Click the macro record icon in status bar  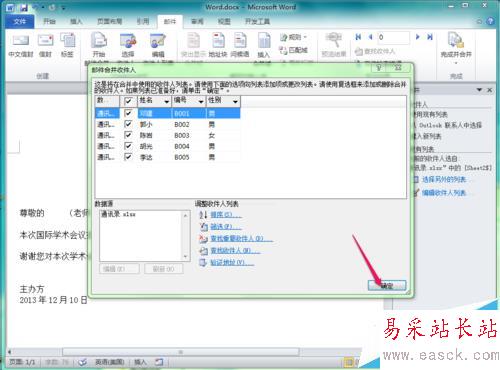159,362
